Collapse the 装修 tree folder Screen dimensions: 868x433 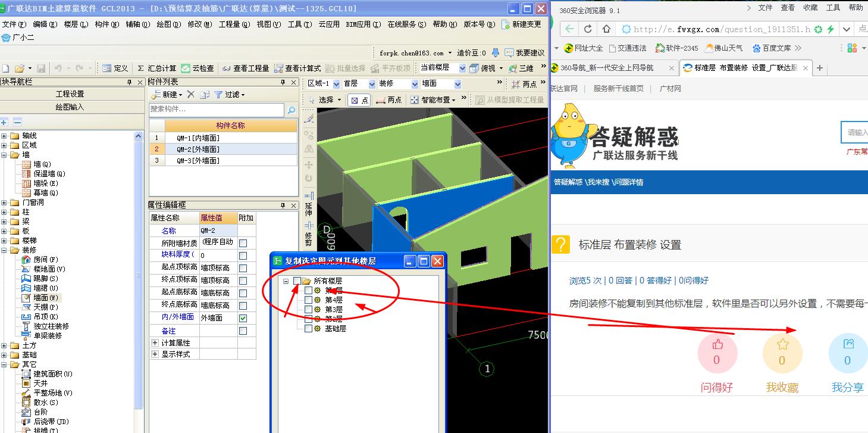4,250
